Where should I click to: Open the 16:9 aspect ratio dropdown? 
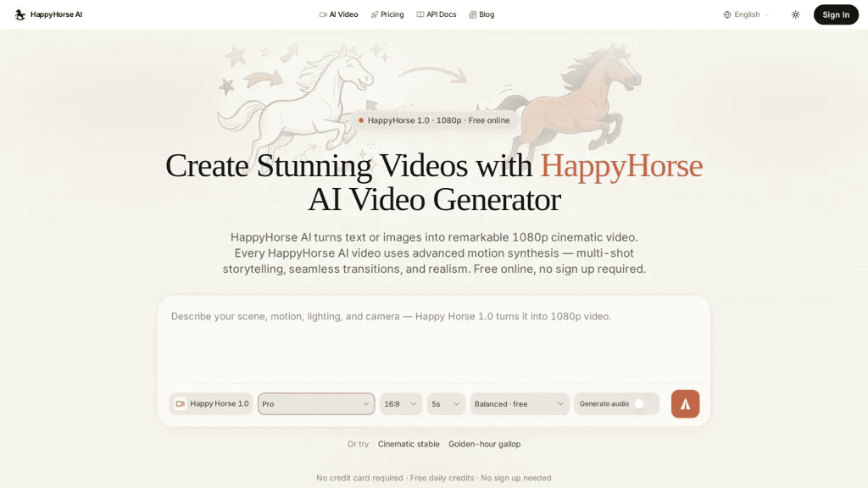coord(401,404)
